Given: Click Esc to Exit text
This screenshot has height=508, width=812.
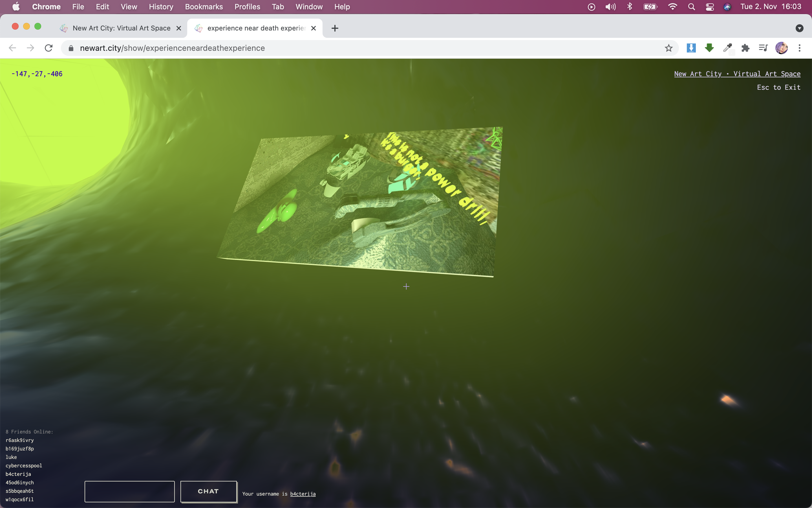Looking at the screenshot, I should 778,87.
